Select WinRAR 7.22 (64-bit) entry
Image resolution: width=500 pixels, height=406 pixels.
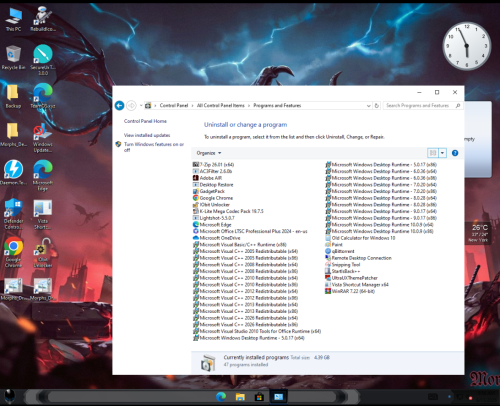pos(350,291)
